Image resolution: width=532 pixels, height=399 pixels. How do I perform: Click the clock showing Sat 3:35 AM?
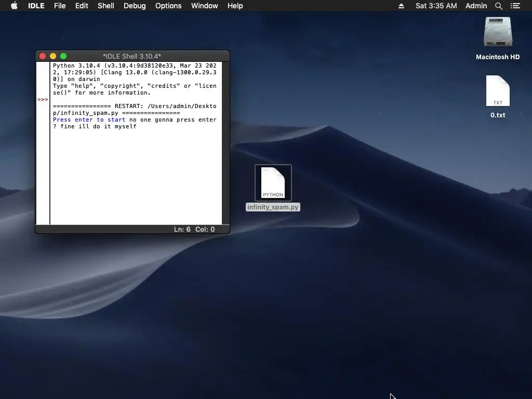(x=436, y=6)
